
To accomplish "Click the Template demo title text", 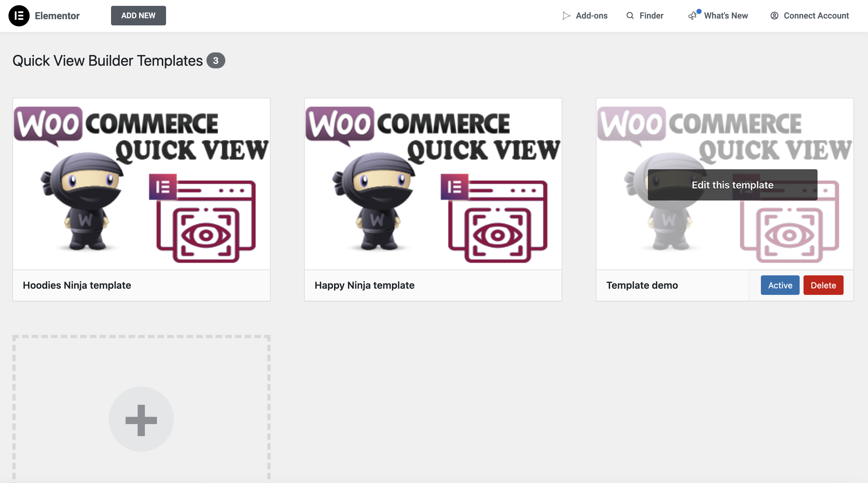I will point(642,285).
